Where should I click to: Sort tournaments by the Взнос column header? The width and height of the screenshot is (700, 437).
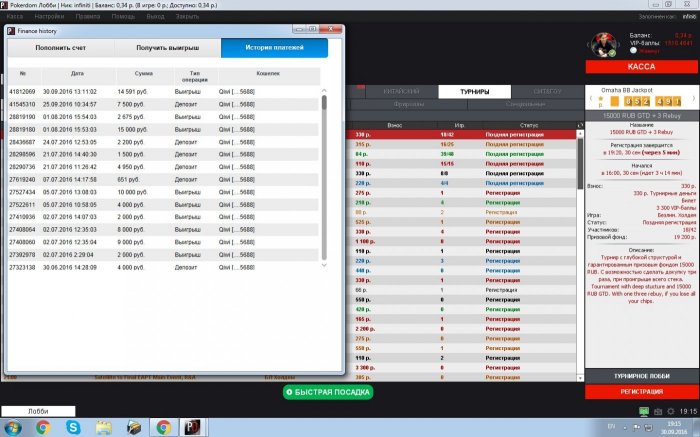(395, 125)
